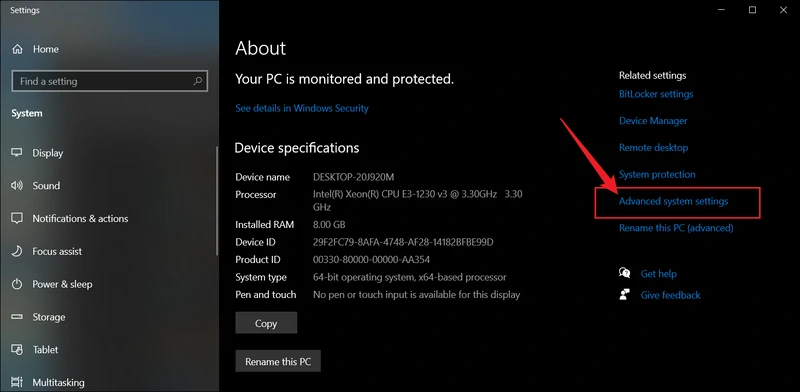This screenshot has height=392, width=800.
Task: Copy the device specifications
Action: coord(266,323)
